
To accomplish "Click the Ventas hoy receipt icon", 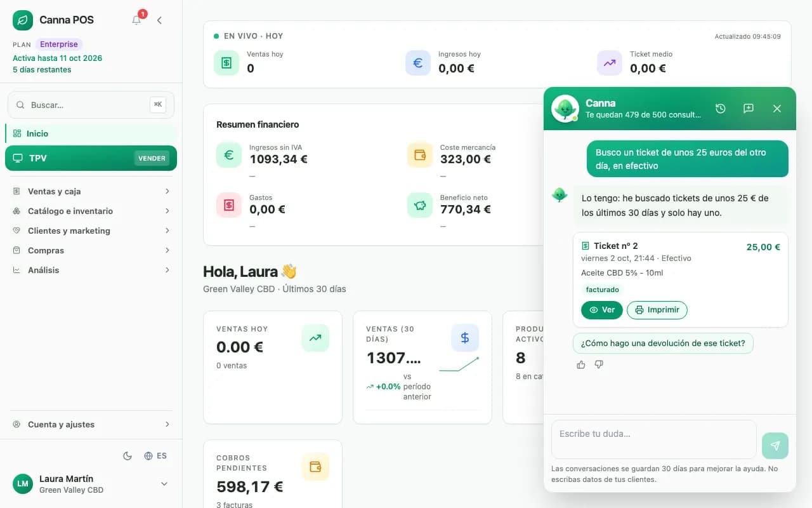I will [x=226, y=63].
